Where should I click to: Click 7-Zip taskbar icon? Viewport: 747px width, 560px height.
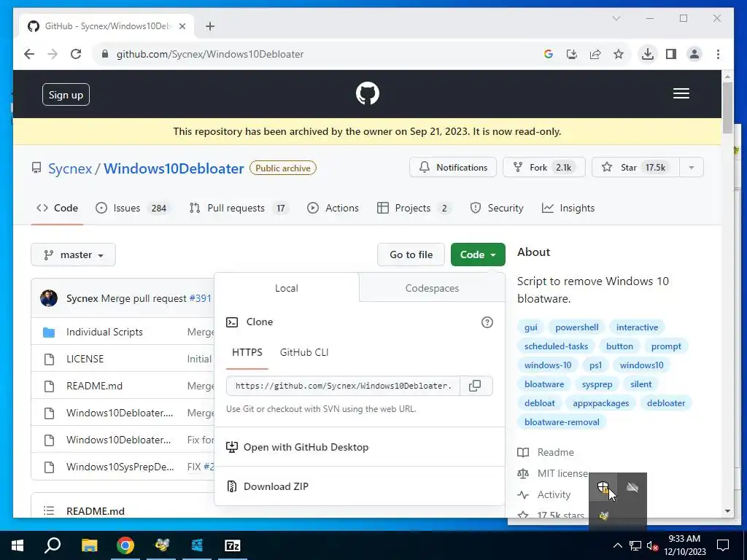click(233, 545)
